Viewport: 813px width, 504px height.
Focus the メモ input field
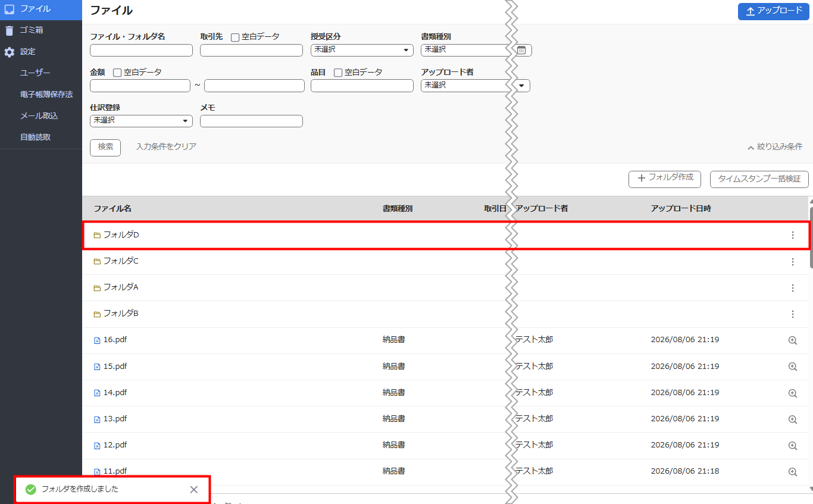point(251,121)
